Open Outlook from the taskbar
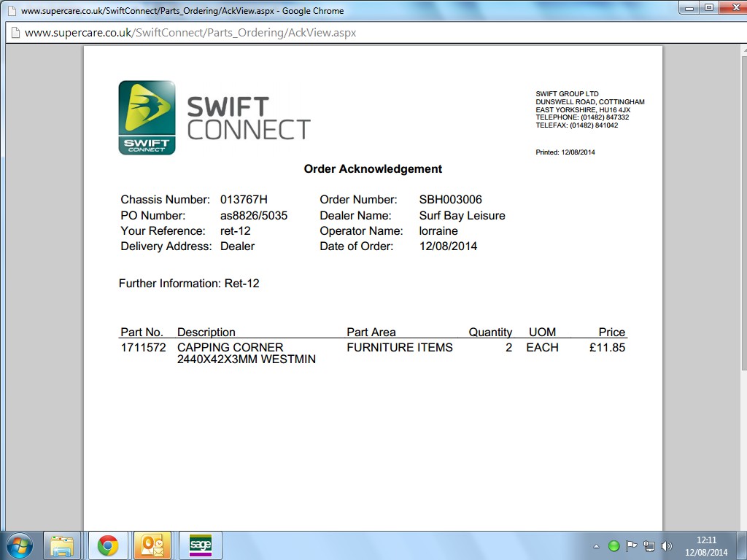Screen dimensions: 747x560 tap(152, 545)
